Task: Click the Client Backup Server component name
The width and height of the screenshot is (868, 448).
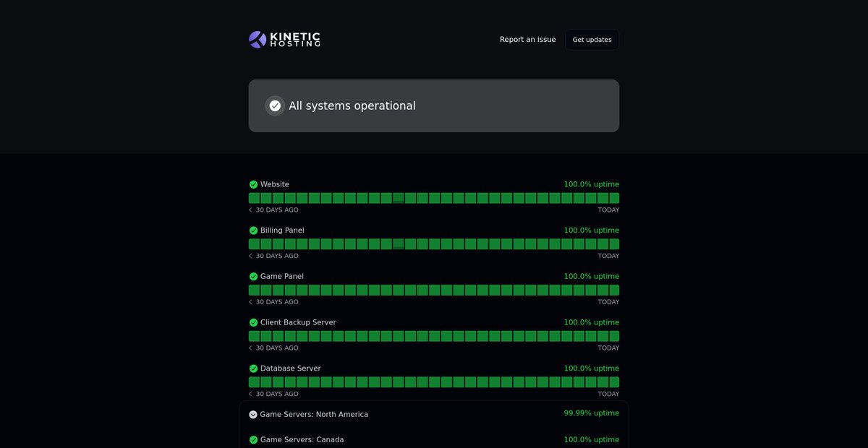Action: 298,322
